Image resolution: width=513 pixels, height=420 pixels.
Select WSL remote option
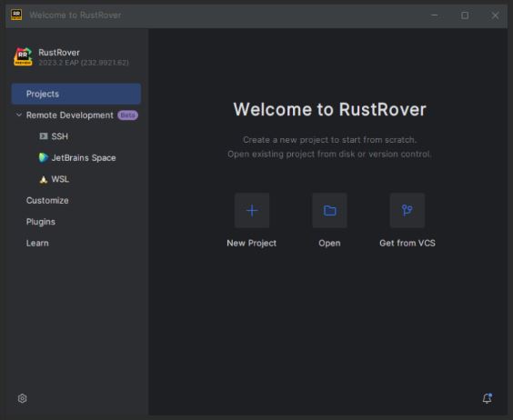(x=60, y=179)
